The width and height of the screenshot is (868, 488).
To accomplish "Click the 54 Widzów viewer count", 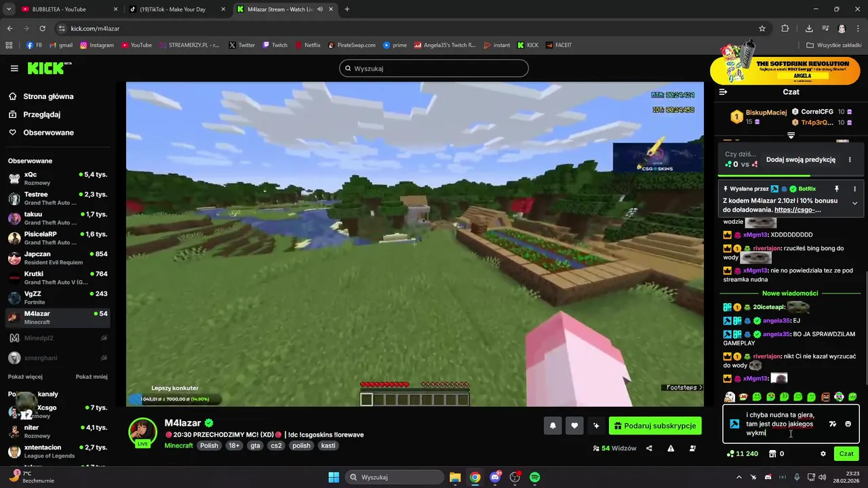I will coord(614,448).
